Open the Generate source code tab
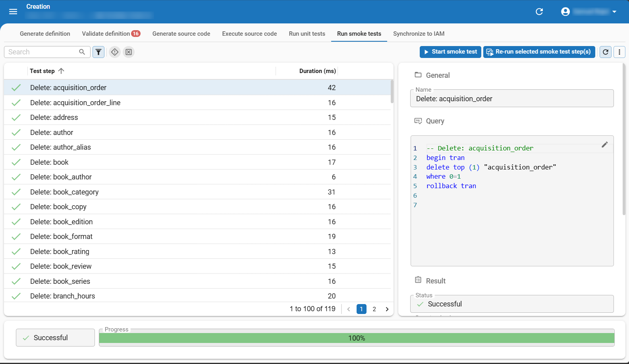 pos(181,34)
